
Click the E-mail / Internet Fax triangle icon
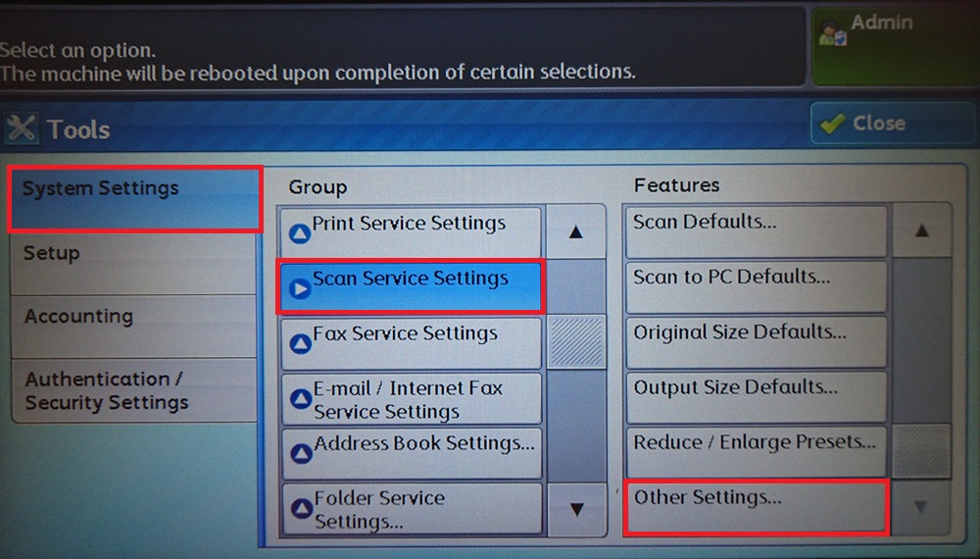pyautogui.click(x=299, y=399)
